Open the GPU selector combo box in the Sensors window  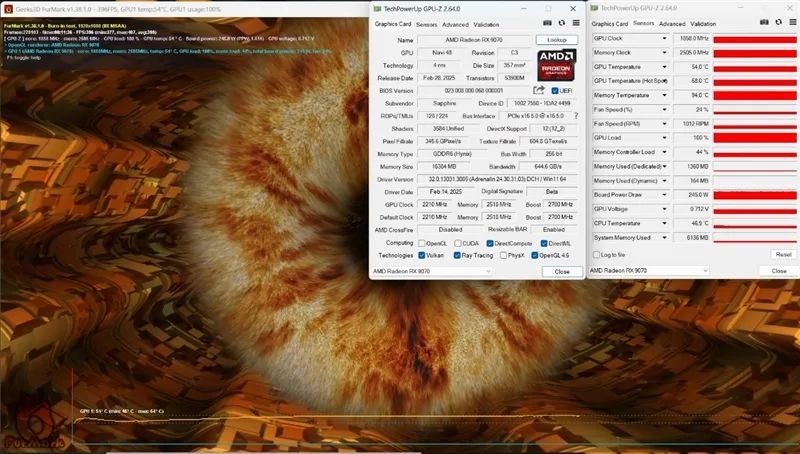coord(648,270)
